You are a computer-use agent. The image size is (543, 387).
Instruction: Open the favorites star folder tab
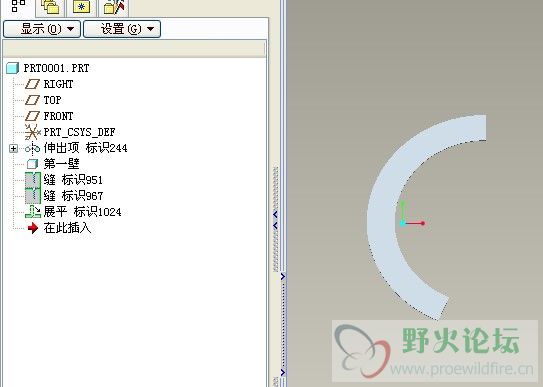[81, 7]
